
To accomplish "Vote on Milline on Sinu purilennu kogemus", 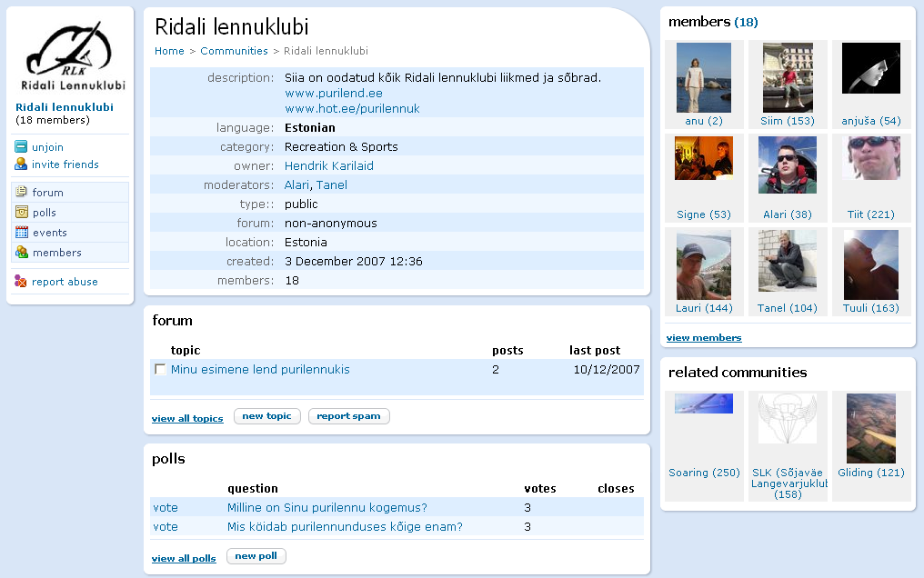I will [x=166, y=507].
